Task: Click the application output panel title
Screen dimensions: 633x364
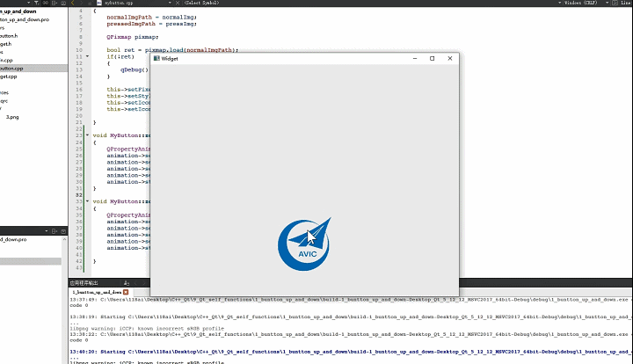Action: tap(84, 283)
